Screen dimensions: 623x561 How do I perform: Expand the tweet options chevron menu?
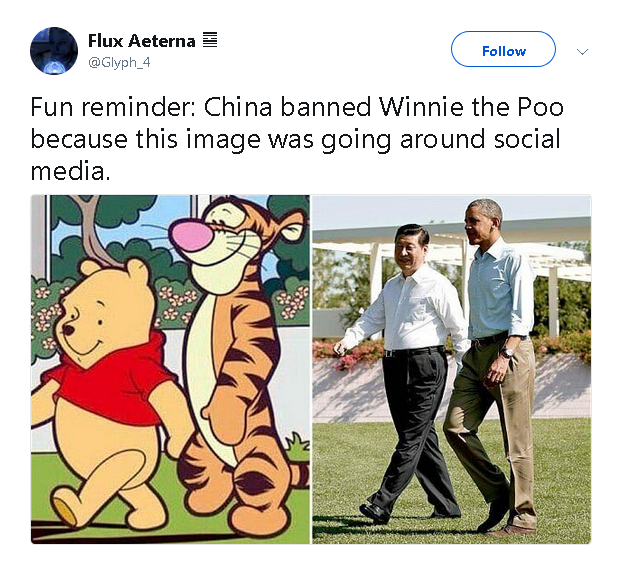click(x=582, y=51)
